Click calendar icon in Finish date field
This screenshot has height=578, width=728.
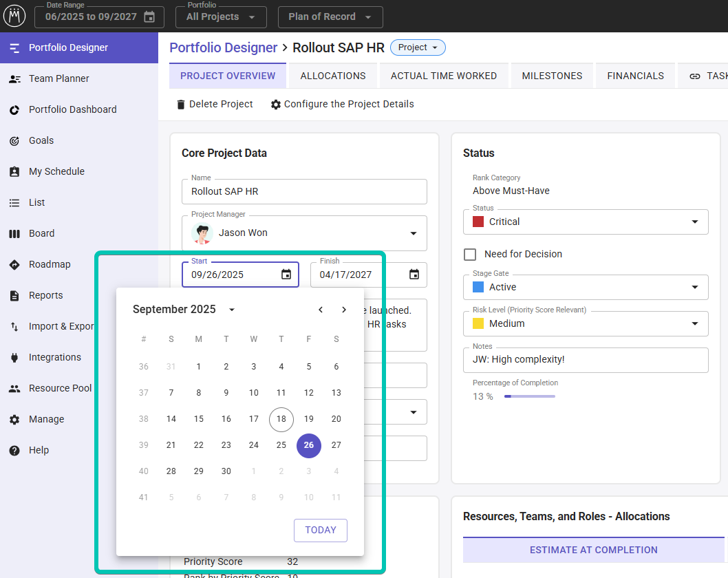[414, 275]
